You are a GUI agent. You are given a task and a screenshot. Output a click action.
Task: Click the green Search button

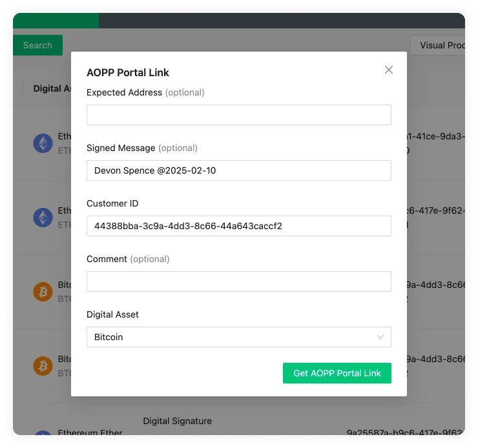coord(37,45)
